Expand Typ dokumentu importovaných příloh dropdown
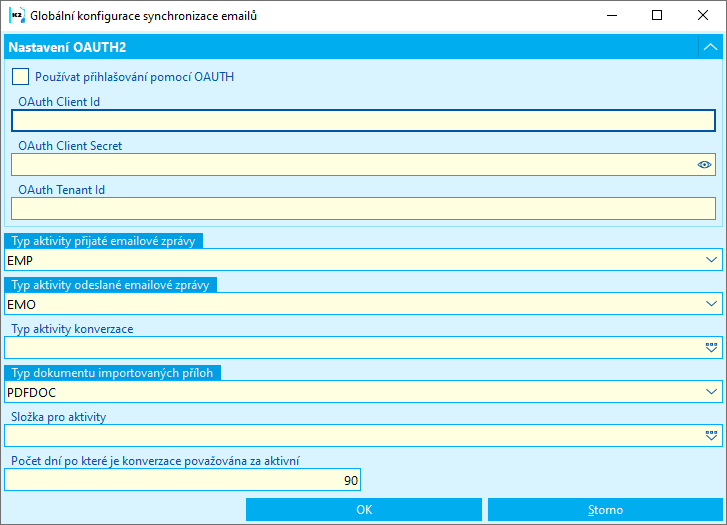Screen dimensions: 727x525 [711, 392]
